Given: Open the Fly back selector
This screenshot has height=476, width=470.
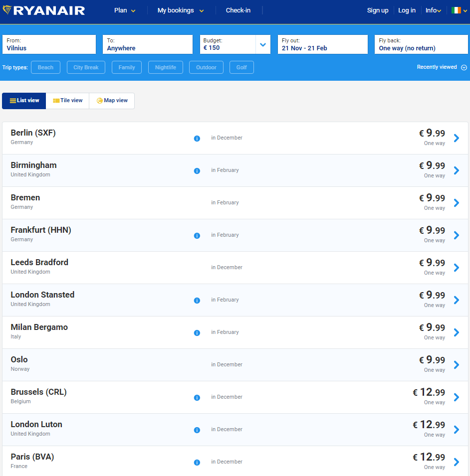Looking at the screenshot, I should [421, 45].
